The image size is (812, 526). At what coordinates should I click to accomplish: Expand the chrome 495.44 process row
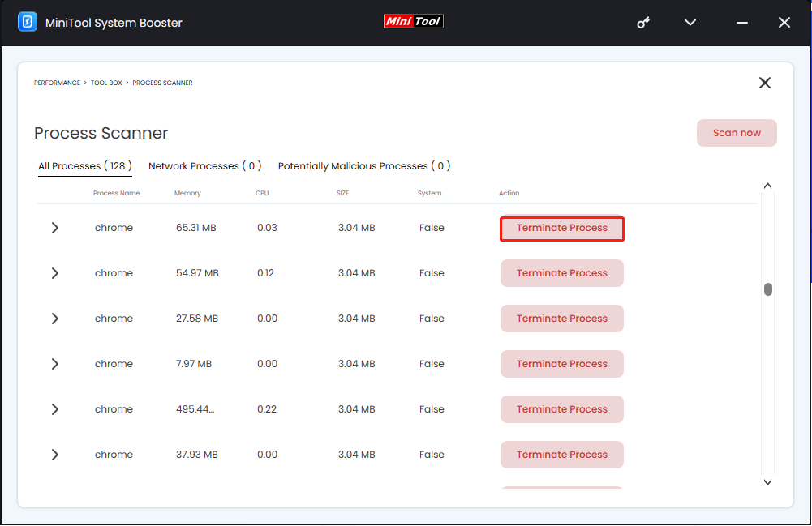(x=55, y=409)
